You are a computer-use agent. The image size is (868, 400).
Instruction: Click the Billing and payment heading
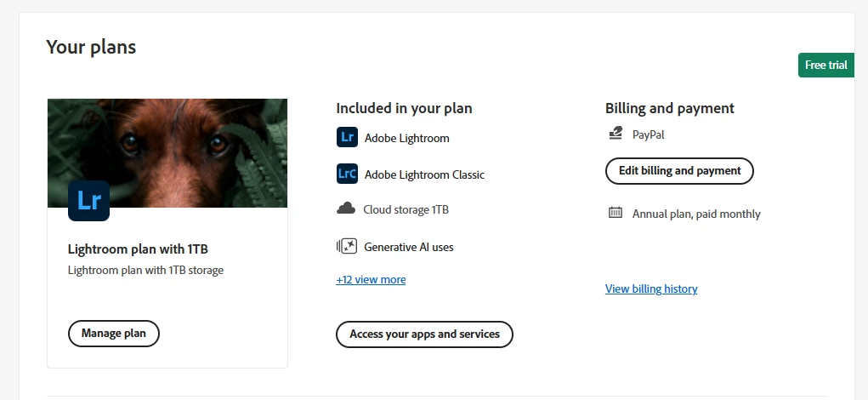(670, 108)
